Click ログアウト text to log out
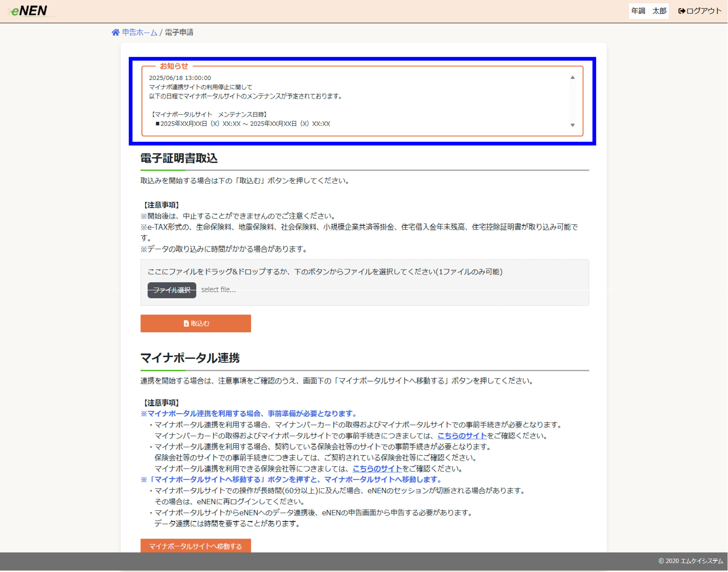This screenshot has width=728, height=572. tap(704, 11)
